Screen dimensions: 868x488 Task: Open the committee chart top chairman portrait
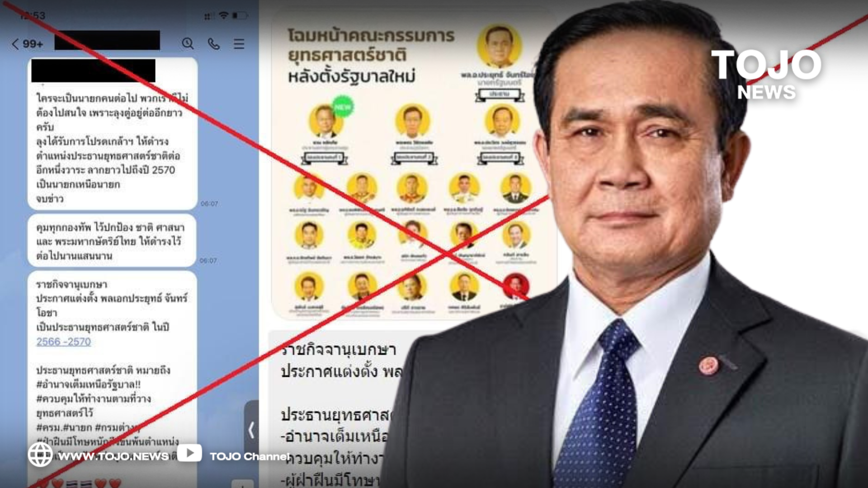point(500,47)
